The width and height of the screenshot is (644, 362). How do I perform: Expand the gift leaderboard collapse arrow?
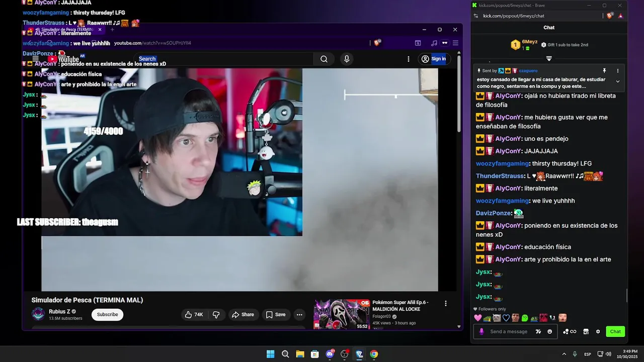click(x=549, y=59)
